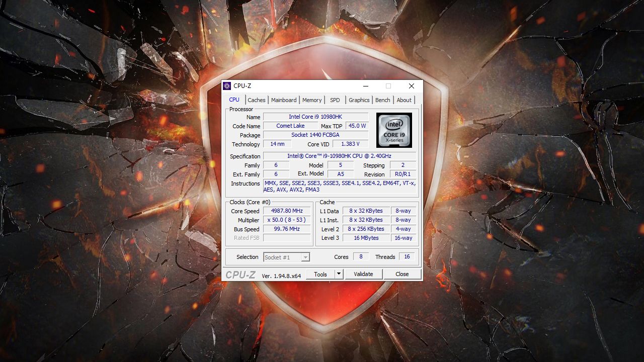
Task: Click the Comet Lake code name field
Action: click(290, 126)
